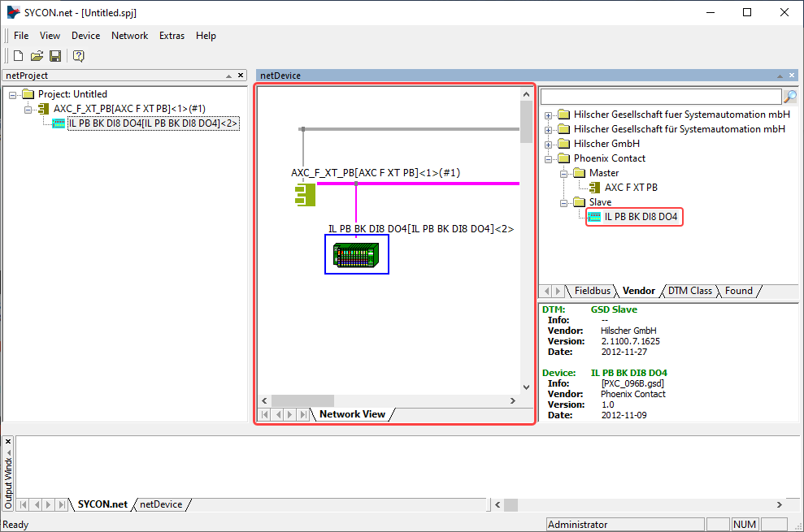
Task: Click the Master folder icon in catalog
Action: (580, 173)
